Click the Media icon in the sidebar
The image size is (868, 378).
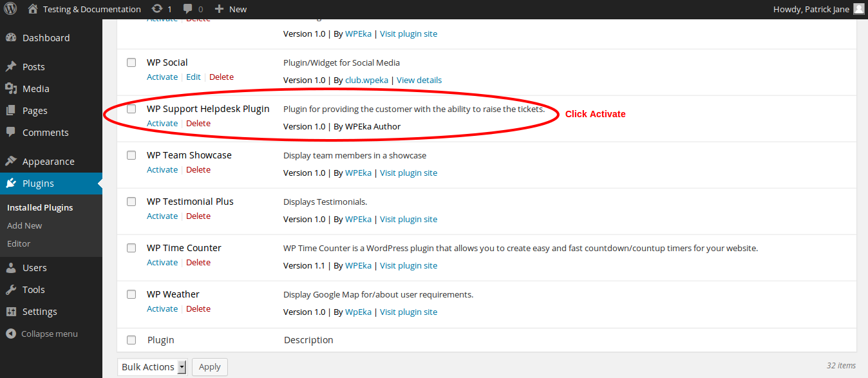(x=11, y=89)
